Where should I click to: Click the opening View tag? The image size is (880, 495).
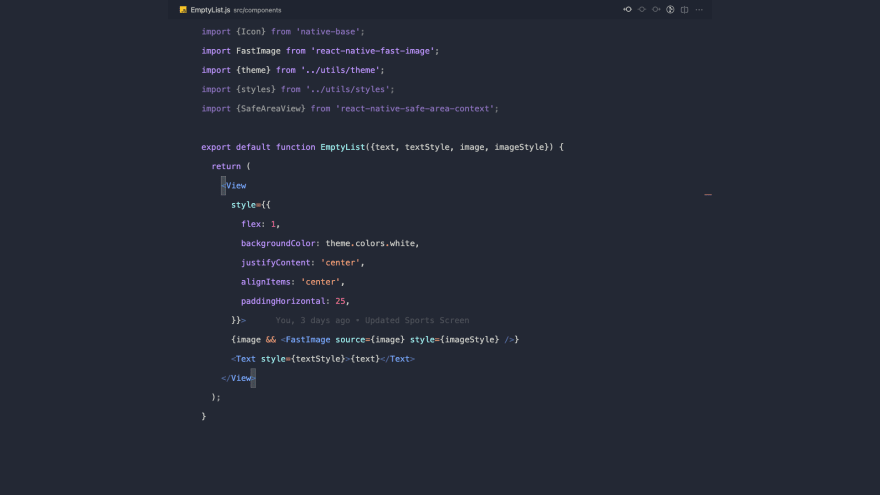(x=236, y=185)
